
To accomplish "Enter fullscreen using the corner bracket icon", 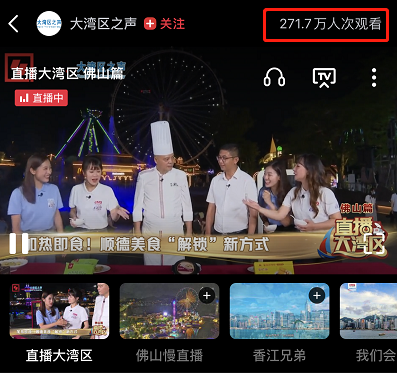I will (374, 244).
